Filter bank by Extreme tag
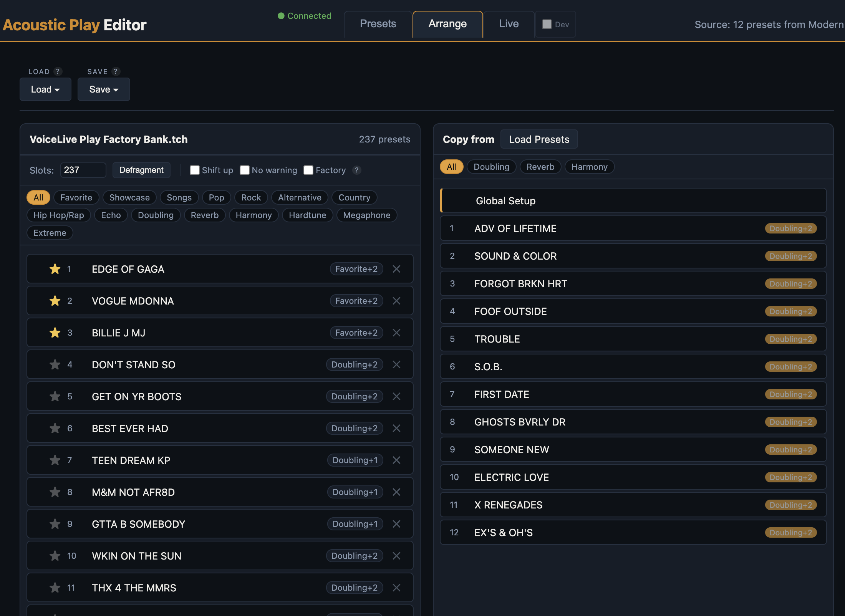This screenshot has width=845, height=616. coord(50,233)
